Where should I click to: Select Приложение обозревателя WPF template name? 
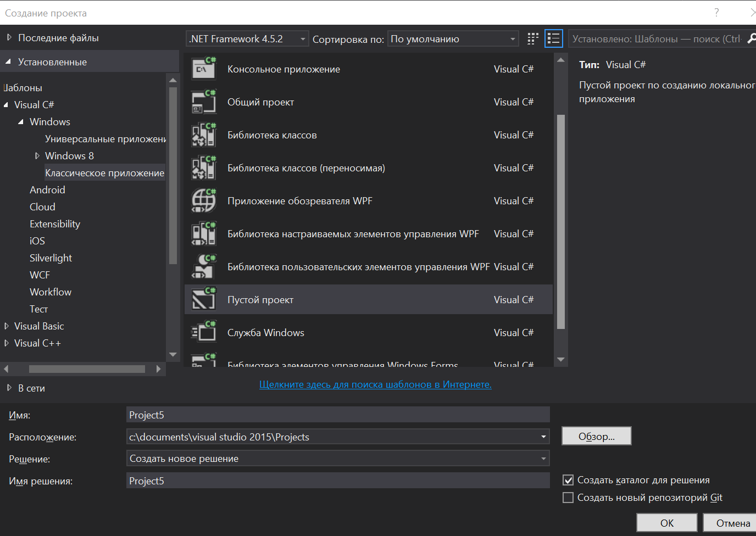[x=300, y=200]
